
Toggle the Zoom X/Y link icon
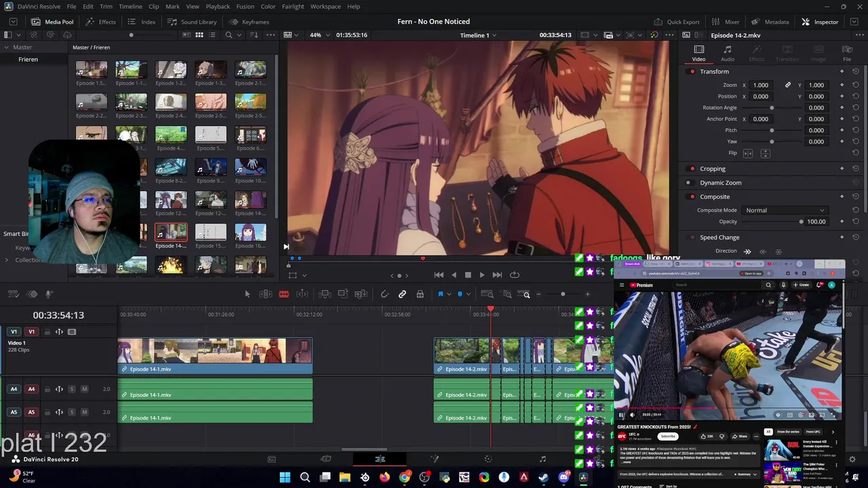[787, 85]
